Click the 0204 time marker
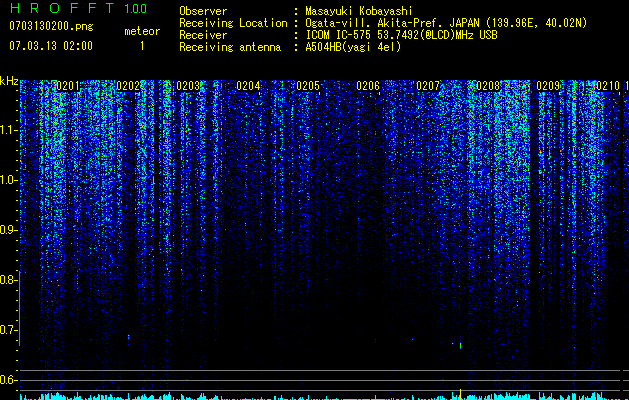The width and height of the screenshot is (629, 400). click(248, 86)
